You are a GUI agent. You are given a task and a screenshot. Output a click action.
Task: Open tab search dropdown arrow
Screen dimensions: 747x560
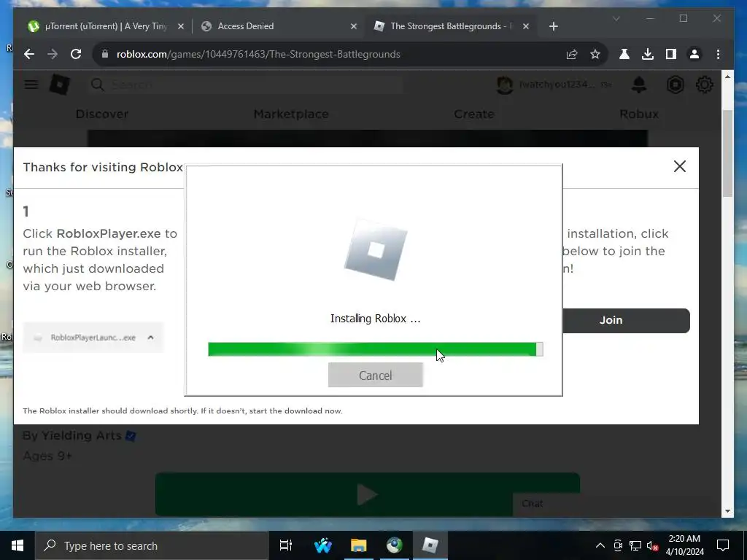[616, 19]
